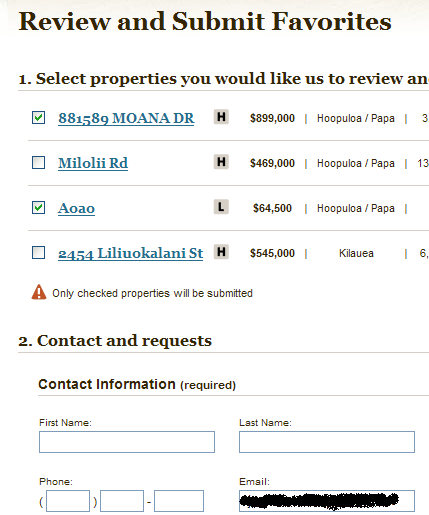Viewport: 429px width, 515px height.
Task: Click the middle phone number box
Action: pos(122,501)
